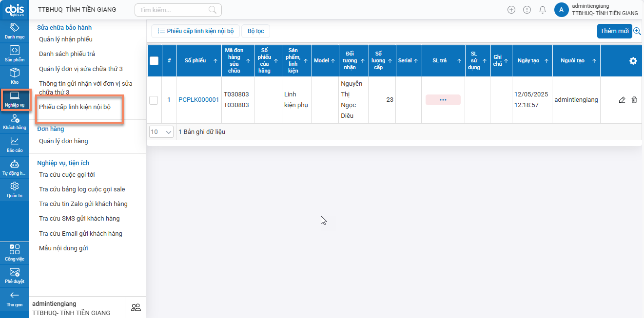Toggle the select-all header checkbox
The width and height of the screenshot is (644, 318).
154,61
